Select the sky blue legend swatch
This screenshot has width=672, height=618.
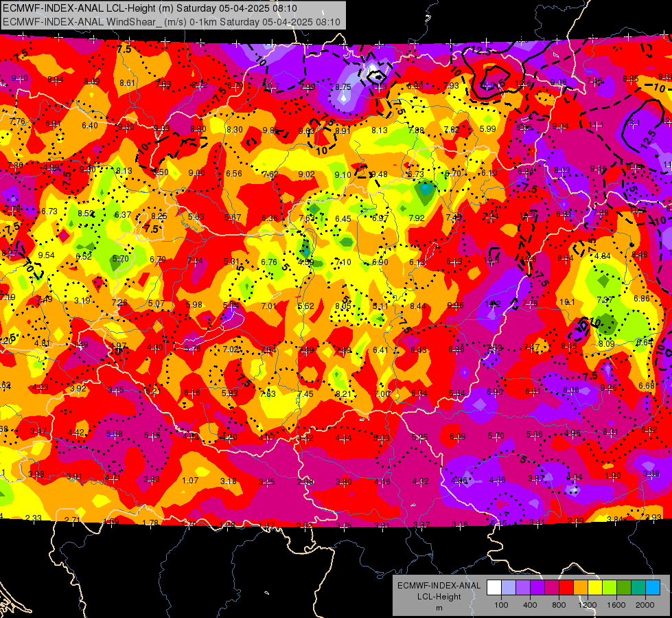653,588
